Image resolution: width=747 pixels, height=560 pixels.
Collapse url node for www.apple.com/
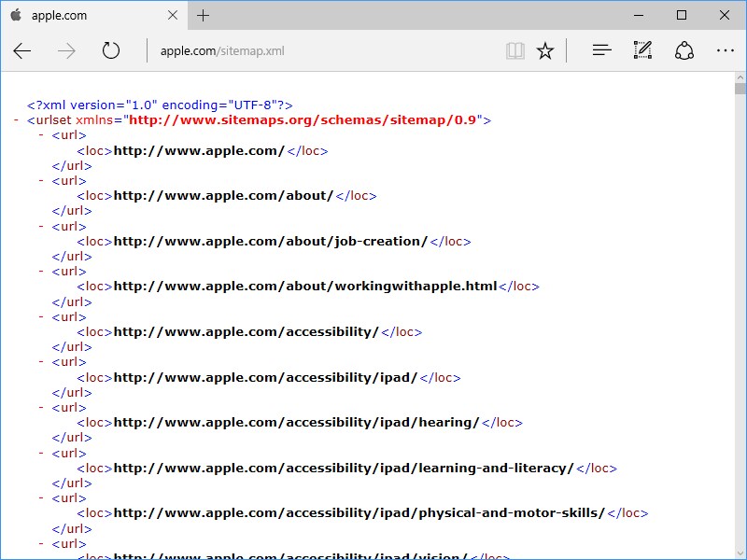(41, 135)
